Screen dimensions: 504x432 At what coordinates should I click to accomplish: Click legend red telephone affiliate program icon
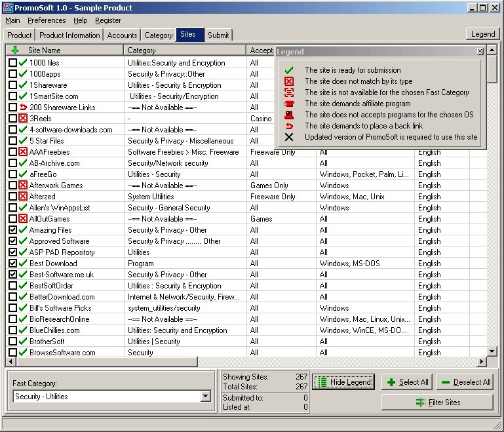289,104
